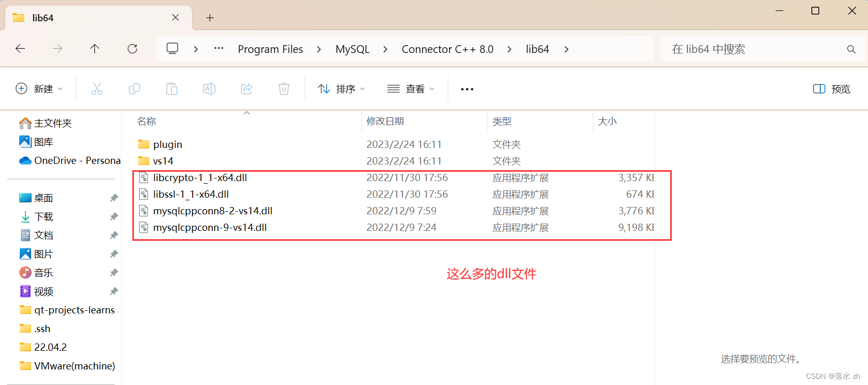Viewport: 868px width, 385px height.
Task: Sort by the 类型 column header
Action: pyautogui.click(x=502, y=121)
